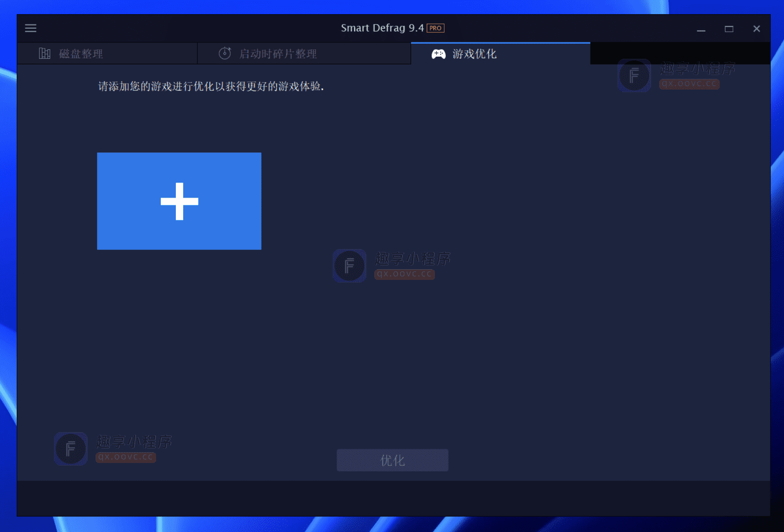Add a game with the plus tile
784x532 pixels.
[x=179, y=201]
